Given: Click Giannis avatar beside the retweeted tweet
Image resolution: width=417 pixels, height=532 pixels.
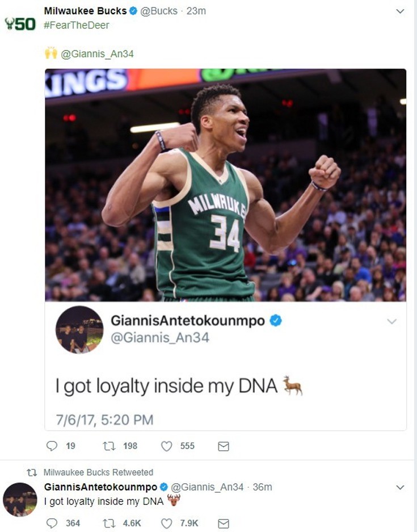Looking at the screenshot, I should point(20,500).
